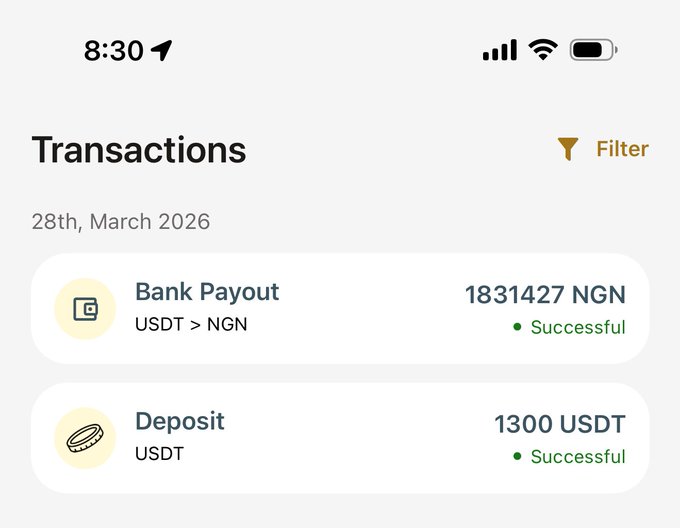Viewport: 680px width, 528px height.
Task: Open the Deposit transaction title
Action: click(x=180, y=421)
